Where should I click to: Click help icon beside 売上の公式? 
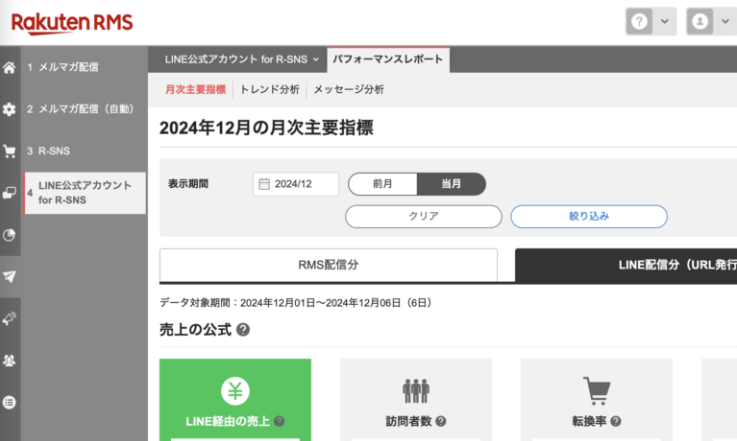[243, 330]
